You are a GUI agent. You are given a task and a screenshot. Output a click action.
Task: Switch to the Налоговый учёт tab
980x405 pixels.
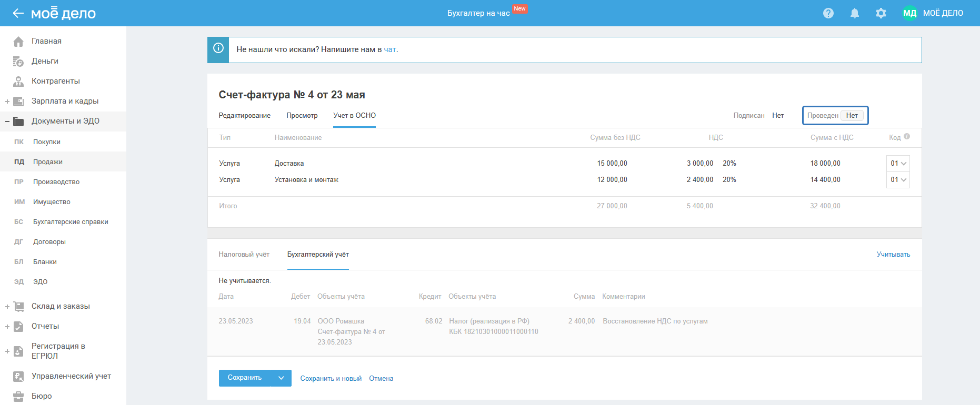[244, 255]
